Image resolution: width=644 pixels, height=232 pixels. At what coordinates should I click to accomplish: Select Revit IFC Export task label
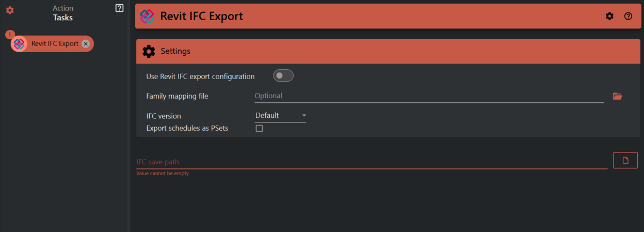[55, 44]
